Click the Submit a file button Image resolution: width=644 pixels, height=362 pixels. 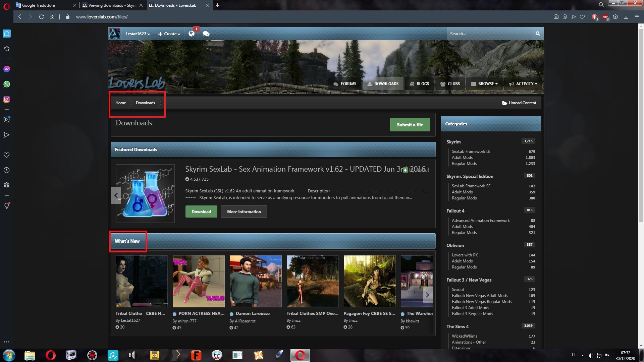click(410, 125)
